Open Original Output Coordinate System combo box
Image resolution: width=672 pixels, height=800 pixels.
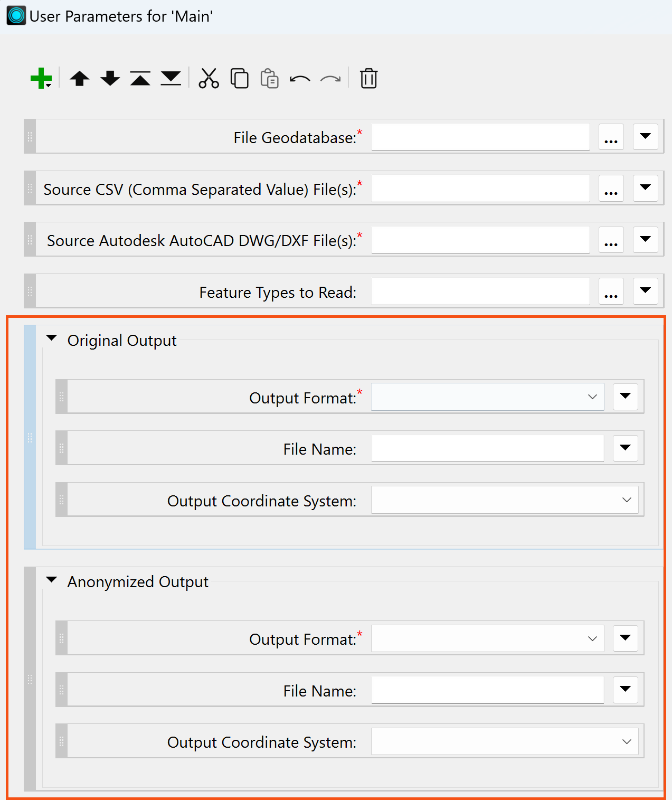tap(505, 500)
